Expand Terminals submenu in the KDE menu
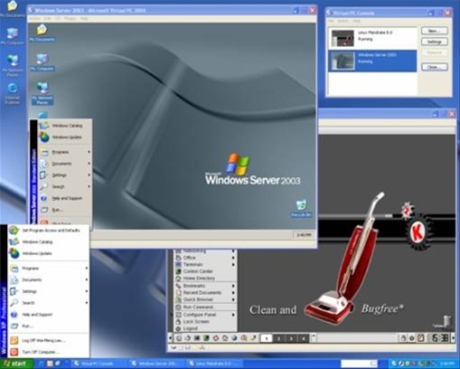Viewport: 460px width, 369px height. coord(205,264)
